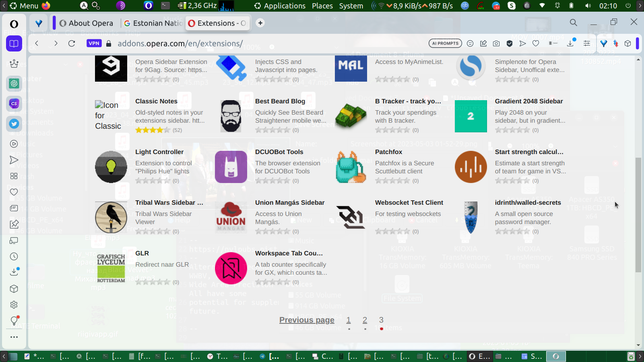
Task: Add the page to bookmarks with the heart icon
Action: pyautogui.click(x=536, y=43)
